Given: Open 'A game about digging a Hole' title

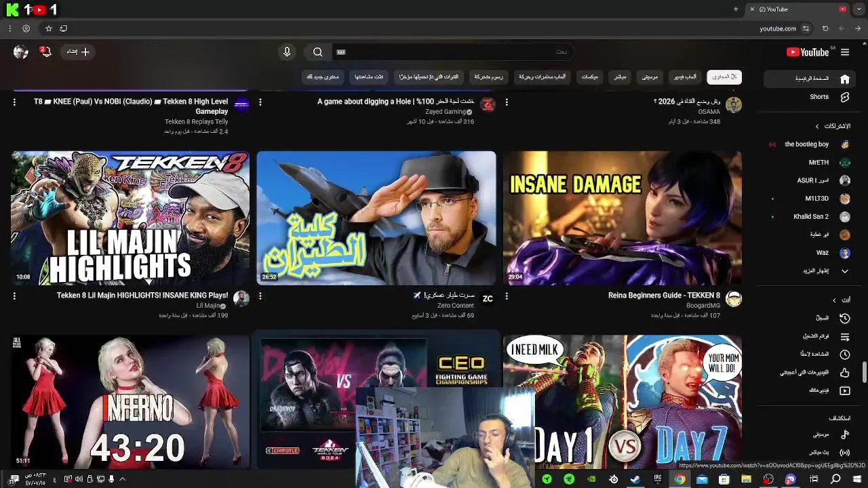Looking at the screenshot, I should pos(396,102).
